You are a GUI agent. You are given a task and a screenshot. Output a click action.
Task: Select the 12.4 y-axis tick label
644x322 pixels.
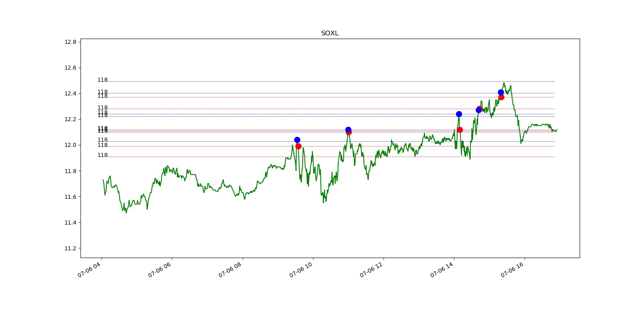pyautogui.click(x=70, y=93)
